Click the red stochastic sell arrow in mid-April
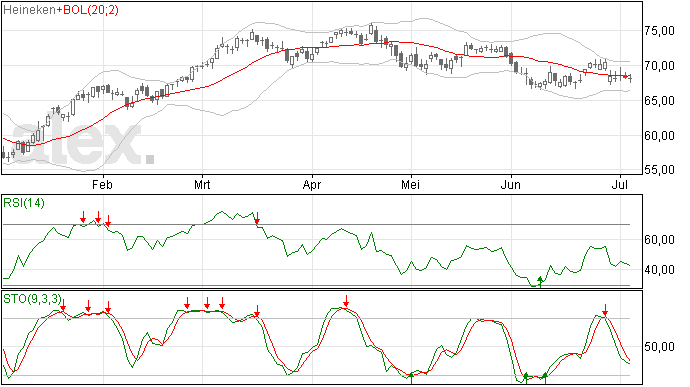This screenshot has width=690, height=387. (x=346, y=301)
